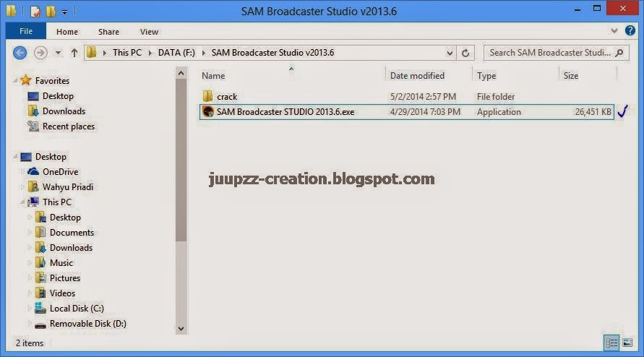Go forward with the Forward arrow
This screenshot has height=357, width=644.
click(40, 53)
